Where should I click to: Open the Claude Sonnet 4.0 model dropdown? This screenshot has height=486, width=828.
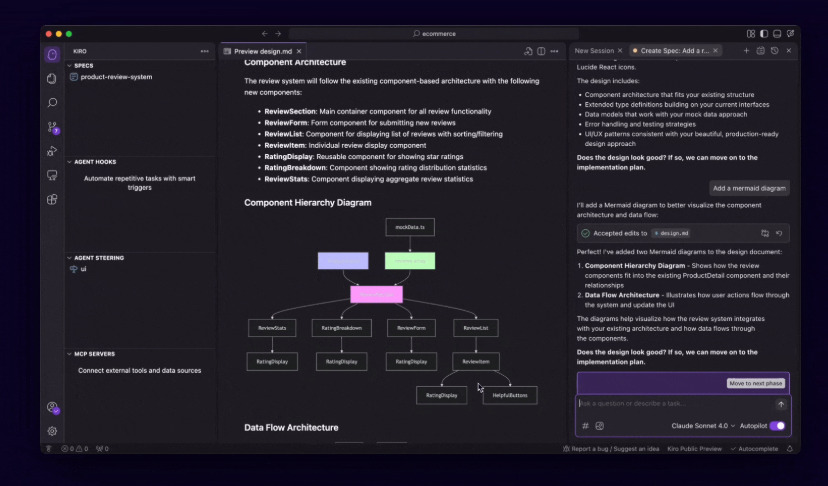point(703,426)
